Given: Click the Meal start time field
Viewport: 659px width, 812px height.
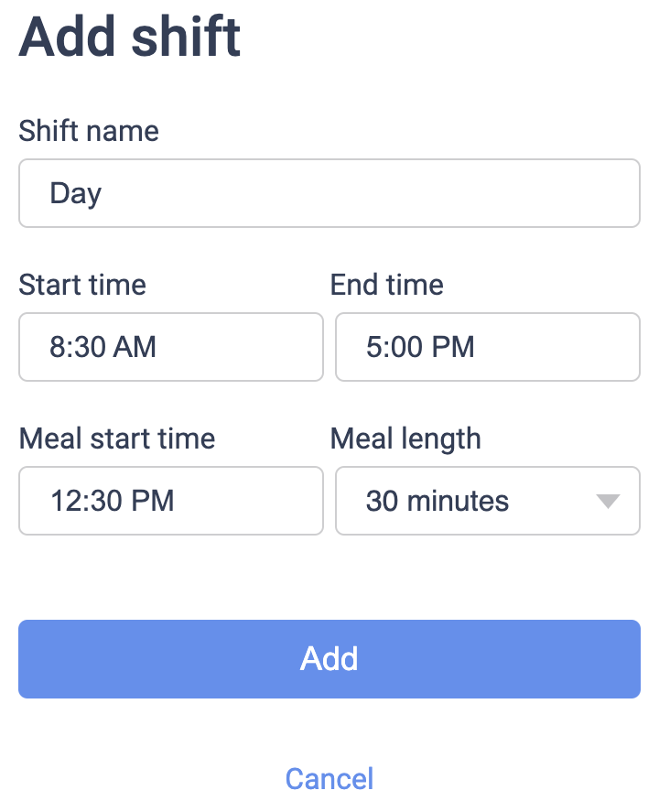Looking at the screenshot, I should [170, 501].
